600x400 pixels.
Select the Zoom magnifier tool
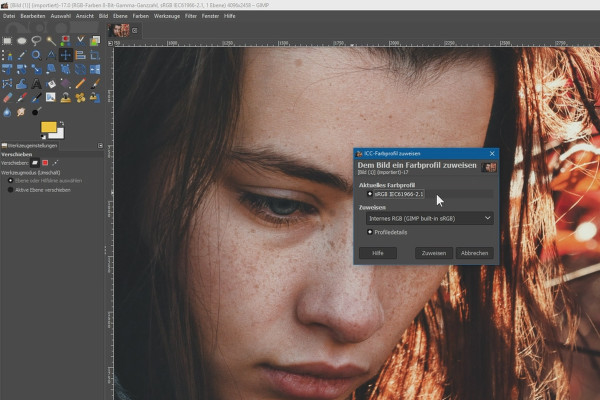[36, 55]
